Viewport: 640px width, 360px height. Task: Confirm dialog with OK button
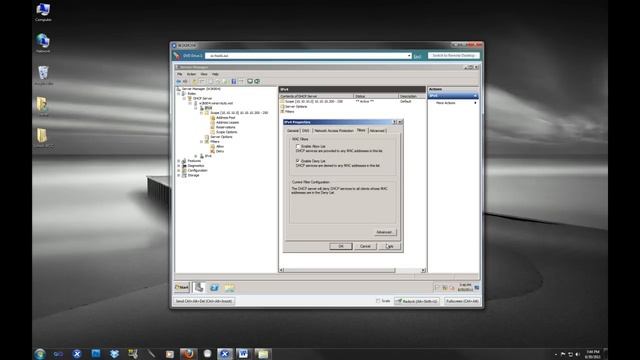click(x=341, y=246)
